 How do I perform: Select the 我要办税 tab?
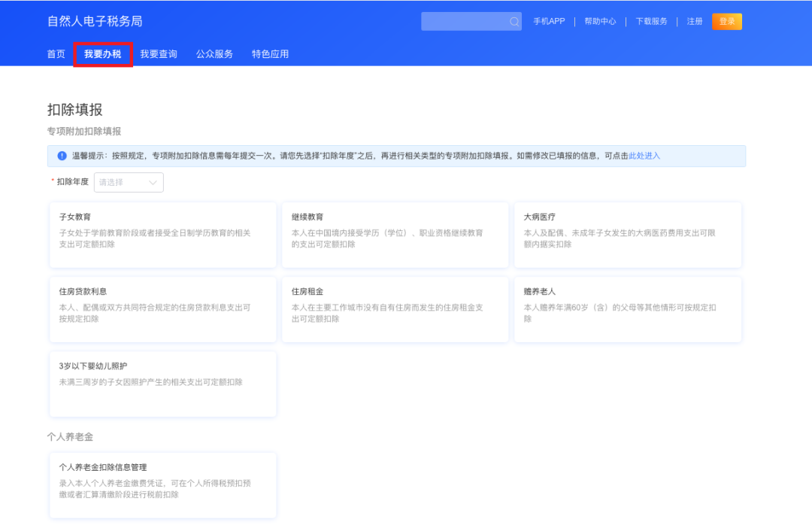[x=102, y=54]
